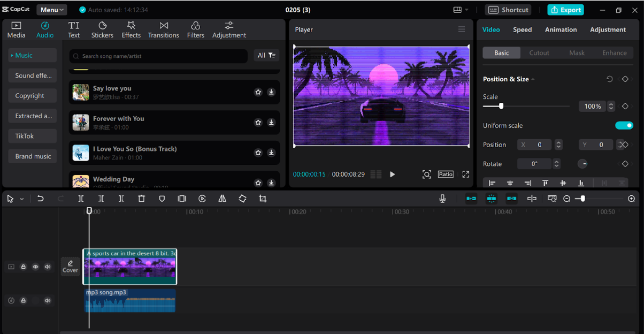Switch to the Animation tab
644x334 pixels.
561,29
